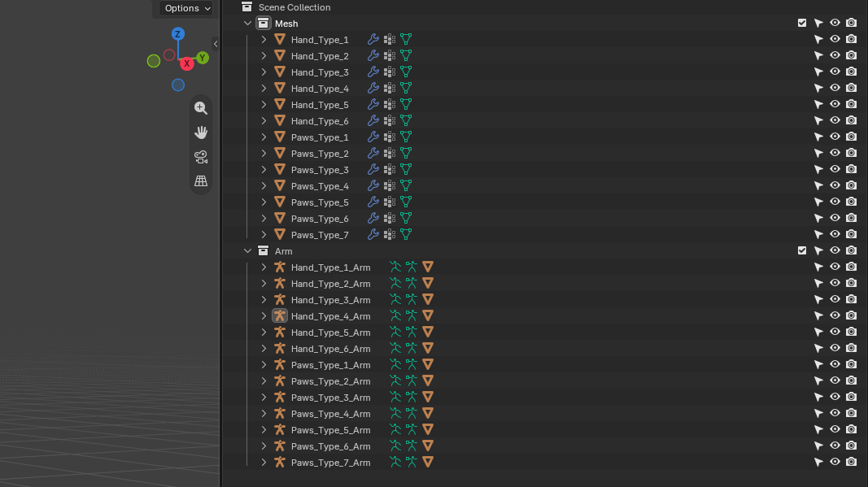
Task: Click the orange child mesh icon for Hand_Type_3_Arm
Action: [x=428, y=299]
